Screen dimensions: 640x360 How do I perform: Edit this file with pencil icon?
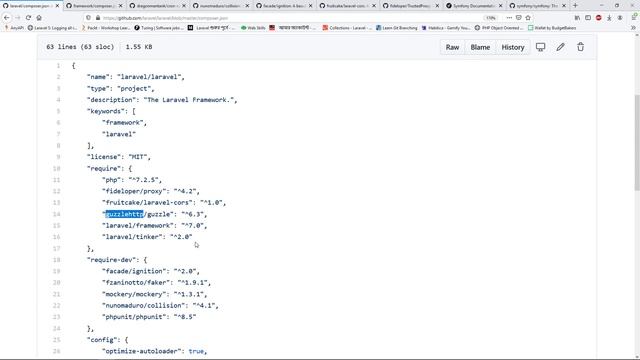click(560, 47)
